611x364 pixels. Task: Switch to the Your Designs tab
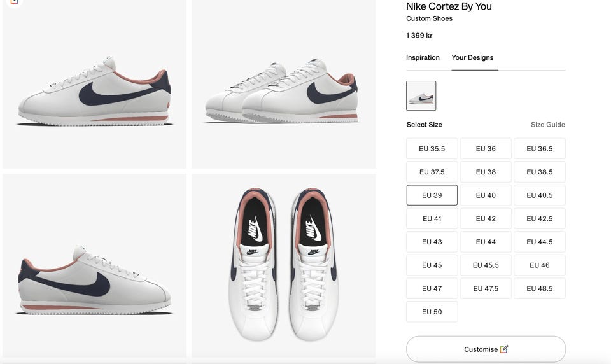(x=472, y=57)
